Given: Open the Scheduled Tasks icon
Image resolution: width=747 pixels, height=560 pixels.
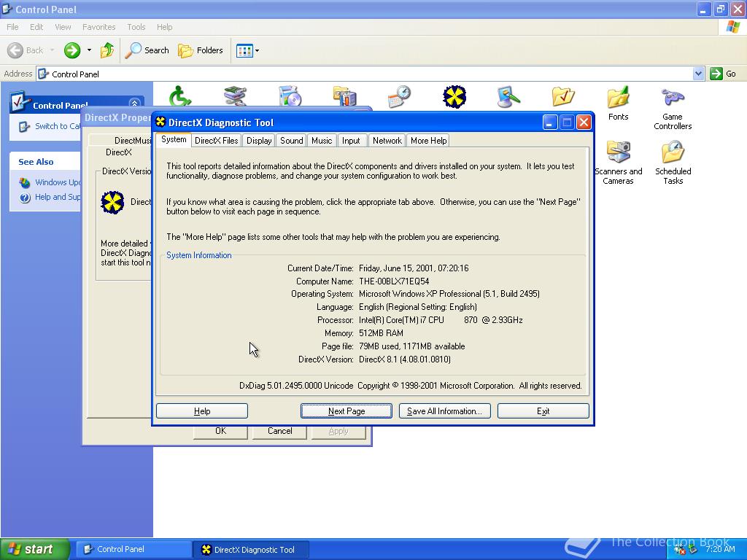Looking at the screenshot, I should pyautogui.click(x=673, y=152).
